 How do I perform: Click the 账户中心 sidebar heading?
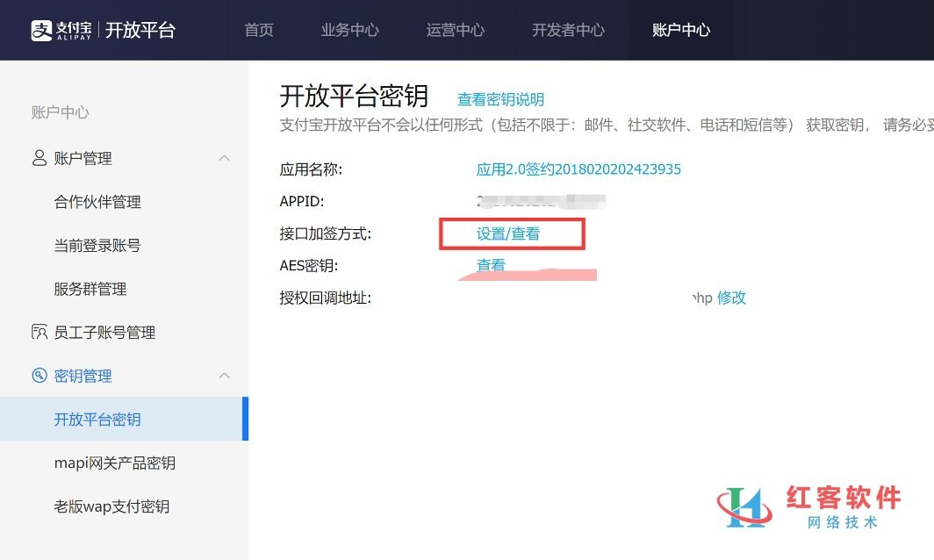pyautogui.click(x=61, y=112)
